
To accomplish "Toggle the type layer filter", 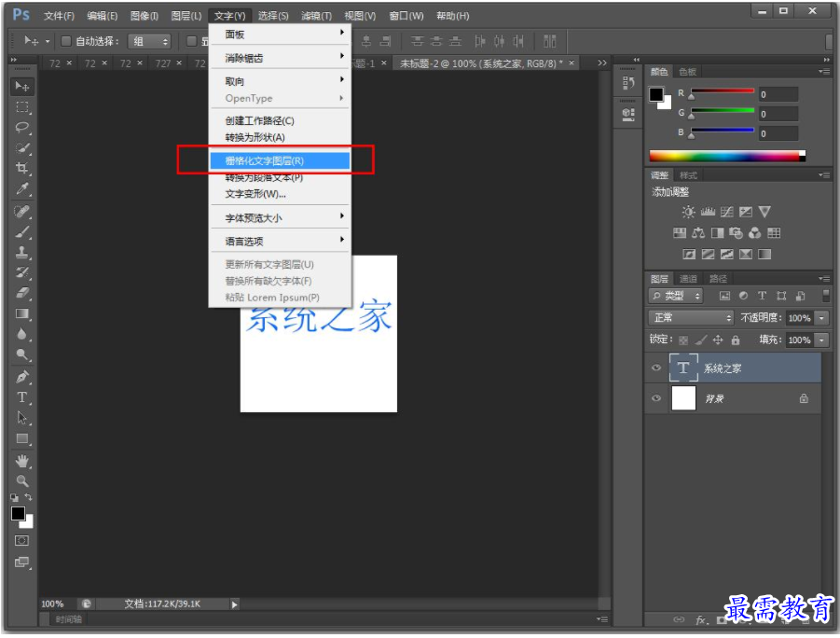I will tap(762, 296).
